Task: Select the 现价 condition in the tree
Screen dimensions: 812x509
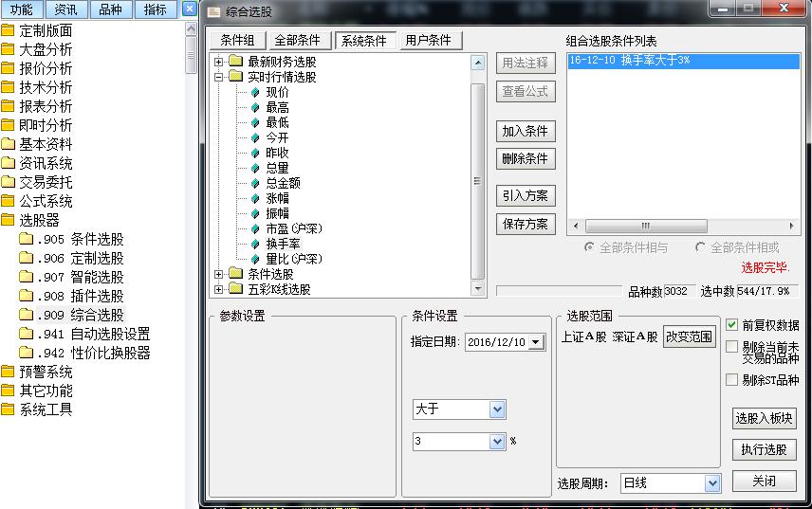Action: pos(277,93)
